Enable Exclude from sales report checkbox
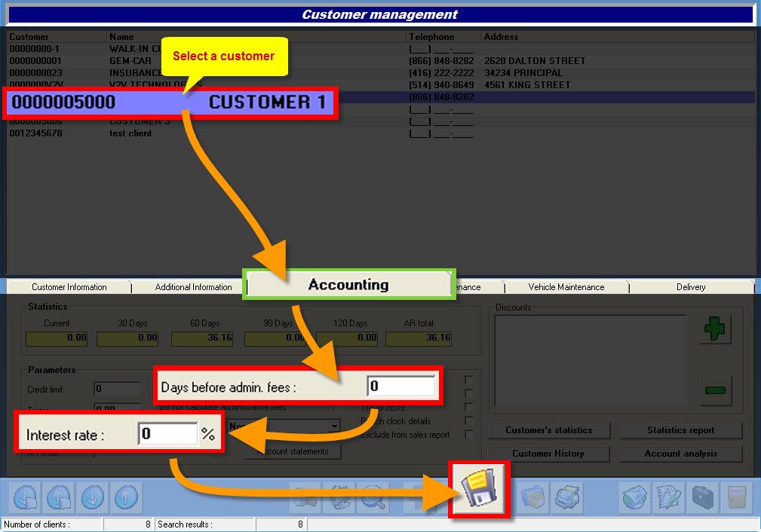 click(469, 434)
